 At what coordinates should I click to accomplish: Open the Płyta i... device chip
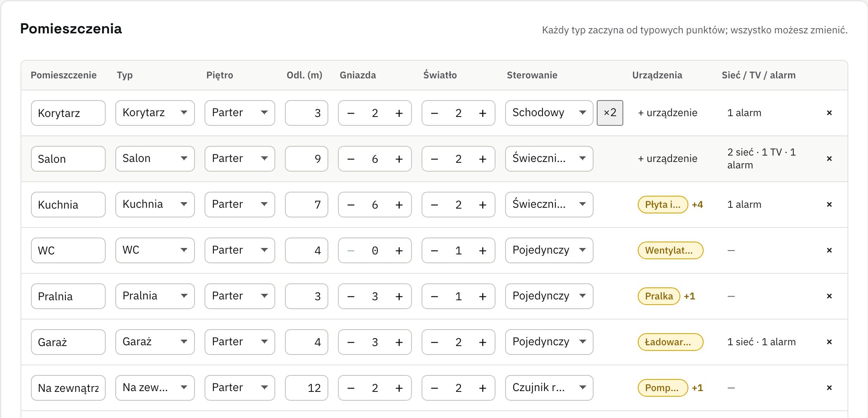[663, 205]
